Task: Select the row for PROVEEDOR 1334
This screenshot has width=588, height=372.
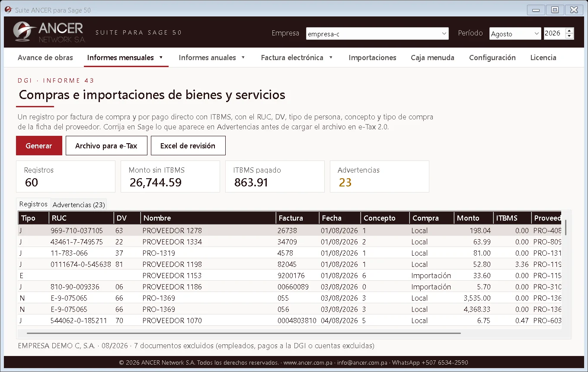Action: click(290, 242)
